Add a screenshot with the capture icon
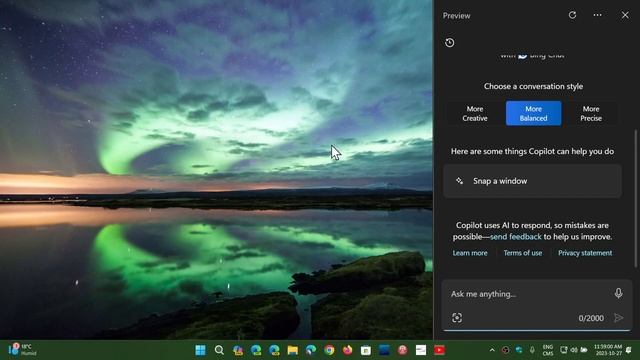This screenshot has height=360, width=640. [x=457, y=318]
